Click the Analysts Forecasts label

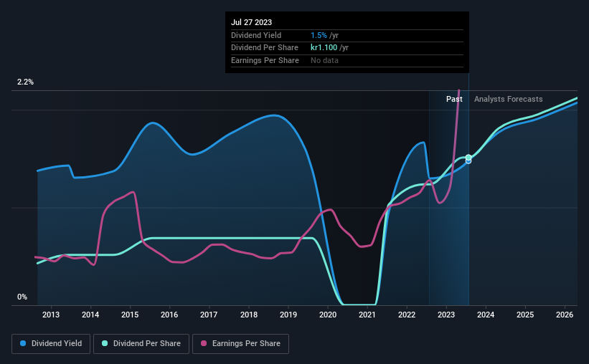click(x=508, y=99)
